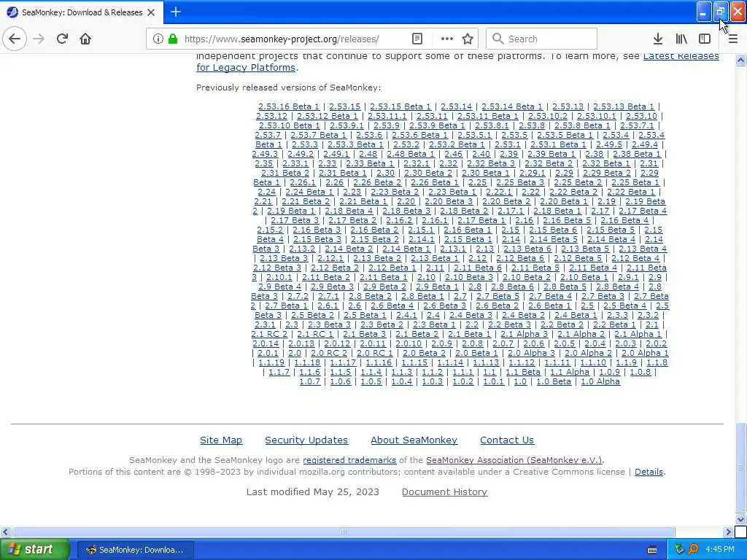The width and height of the screenshot is (747, 560).
Task: Reload the current page
Action: [62, 39]
